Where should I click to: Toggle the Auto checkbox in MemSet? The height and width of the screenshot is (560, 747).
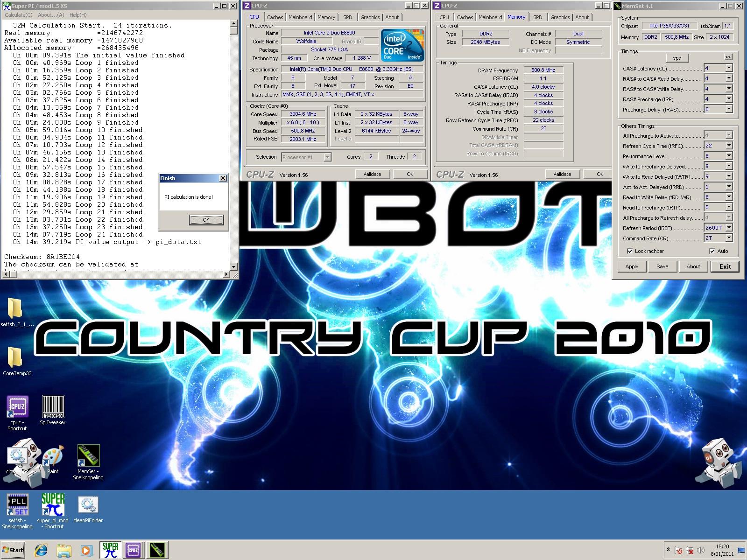pyautogui.click(x=712, y=251)
